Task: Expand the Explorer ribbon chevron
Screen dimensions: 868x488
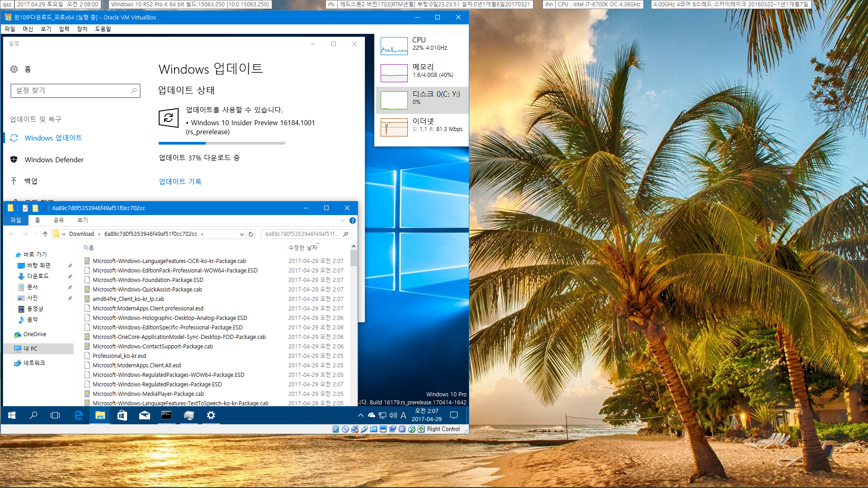Action: pos(343,221)
